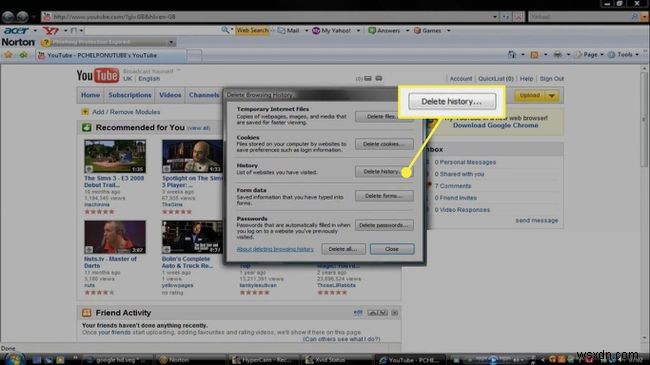Click Windows Start button
The width and height of the screenshot is (650, 365).
click(14, 359)
